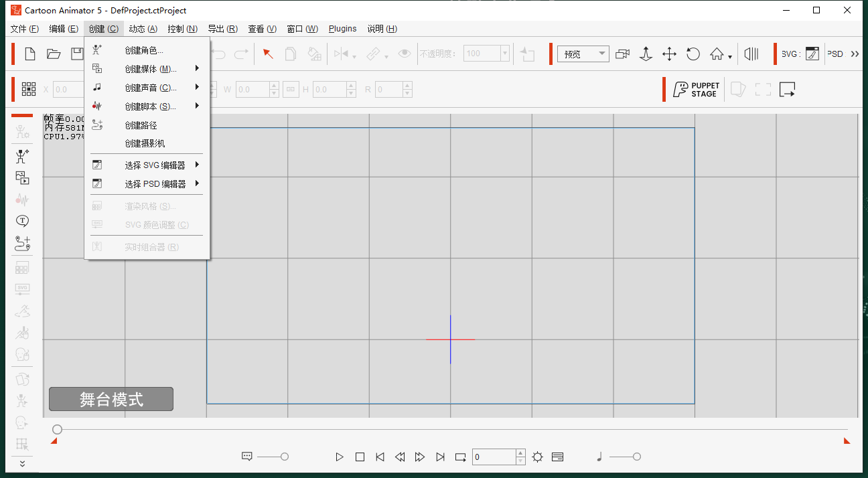Toggle the loop playback icon
868x478 pixels.
[x=461, y=457]
